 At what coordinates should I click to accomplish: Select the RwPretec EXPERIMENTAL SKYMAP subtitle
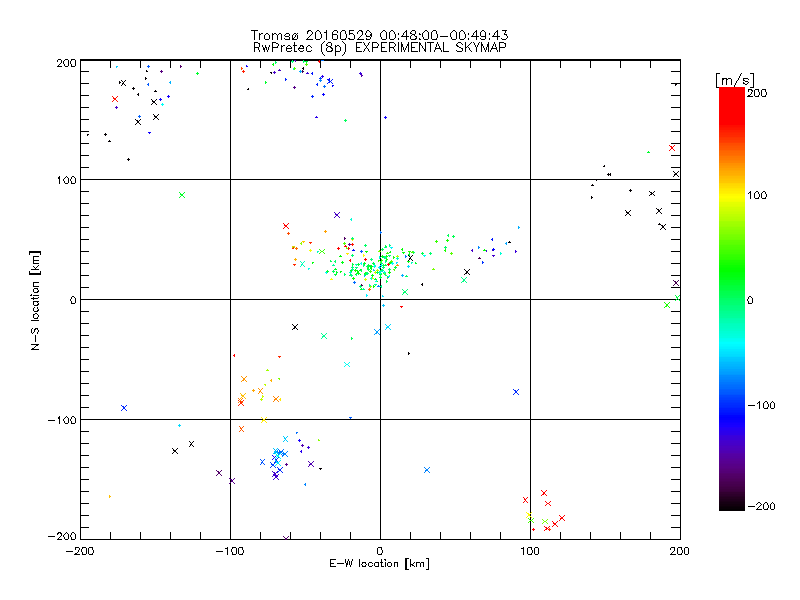click(x=380, y=47)
